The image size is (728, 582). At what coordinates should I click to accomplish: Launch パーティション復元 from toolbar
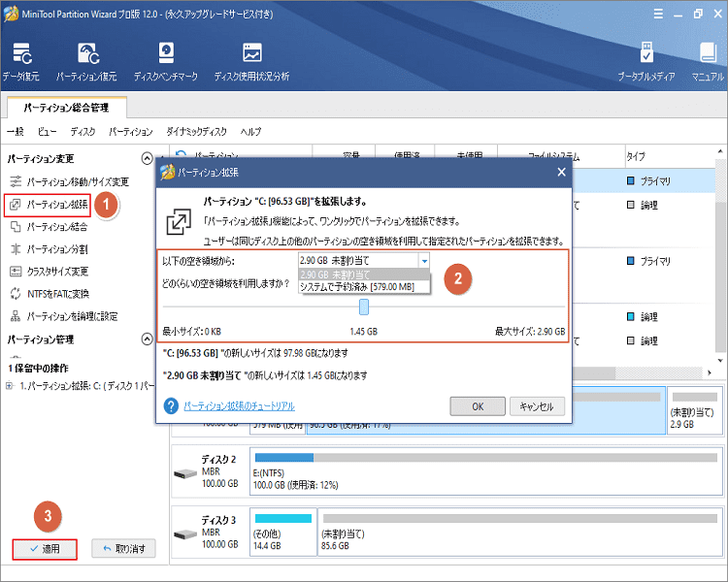(x=86, y=55)
